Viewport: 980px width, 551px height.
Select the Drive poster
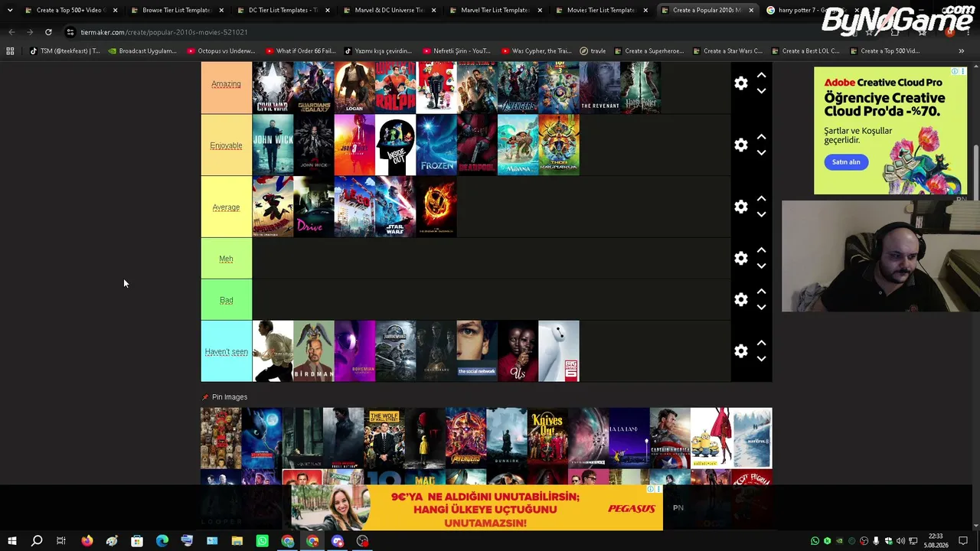314,207
